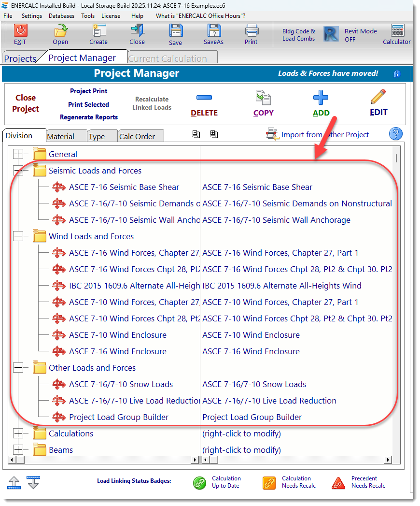Expand the Calculations folder
420x506 pixels.
point(18,434)
